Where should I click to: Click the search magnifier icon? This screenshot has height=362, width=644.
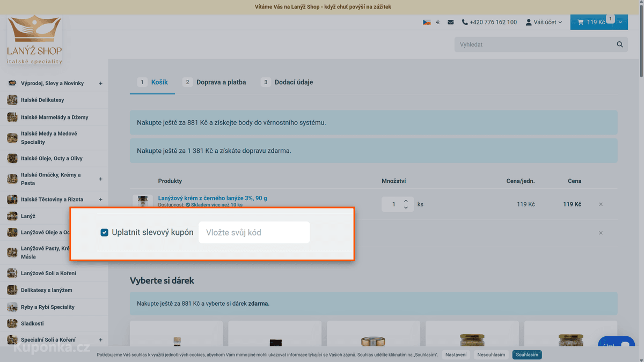point(620,45)
